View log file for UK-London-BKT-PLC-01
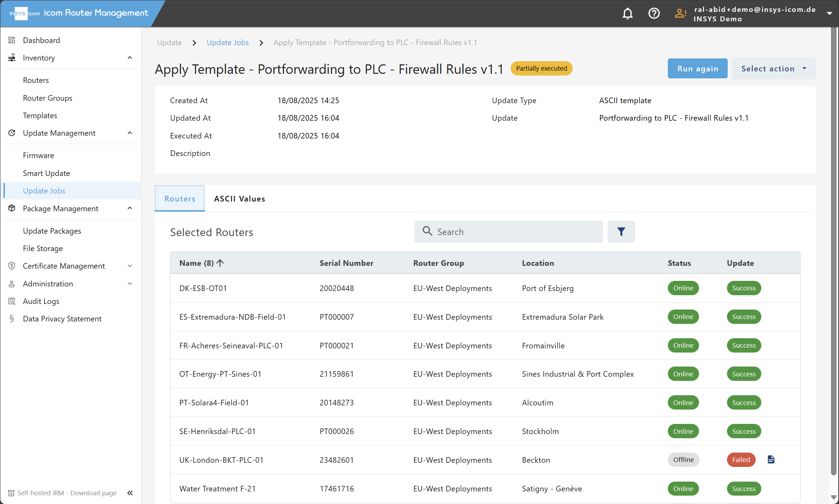This screenshot has height=504, width=839. [x=771, y=460]
